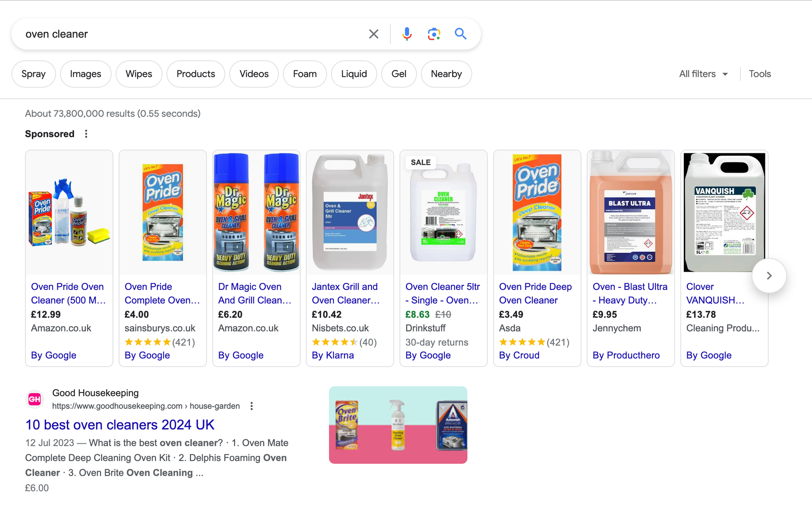
Task: Open the Tools option
Action: tap(760, 74)
